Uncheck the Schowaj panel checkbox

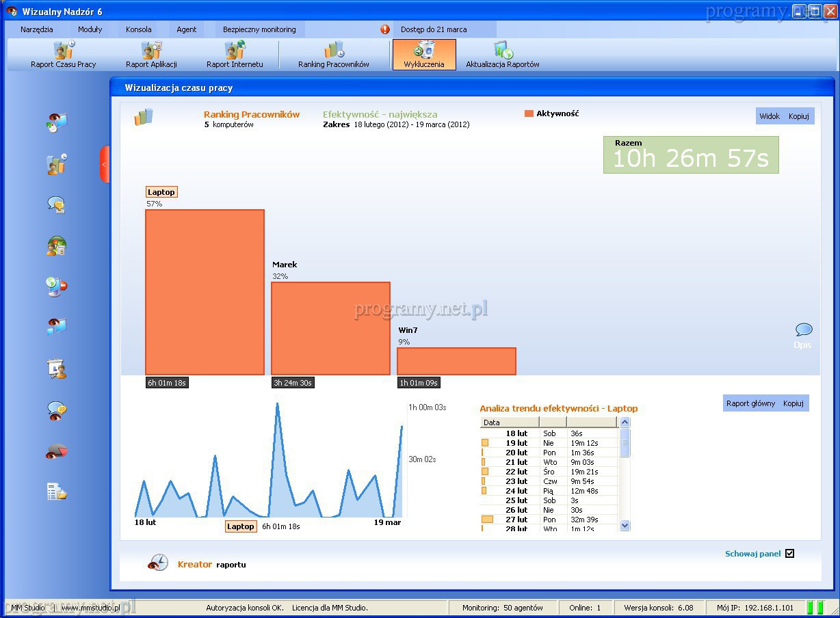tap(789, 554)
